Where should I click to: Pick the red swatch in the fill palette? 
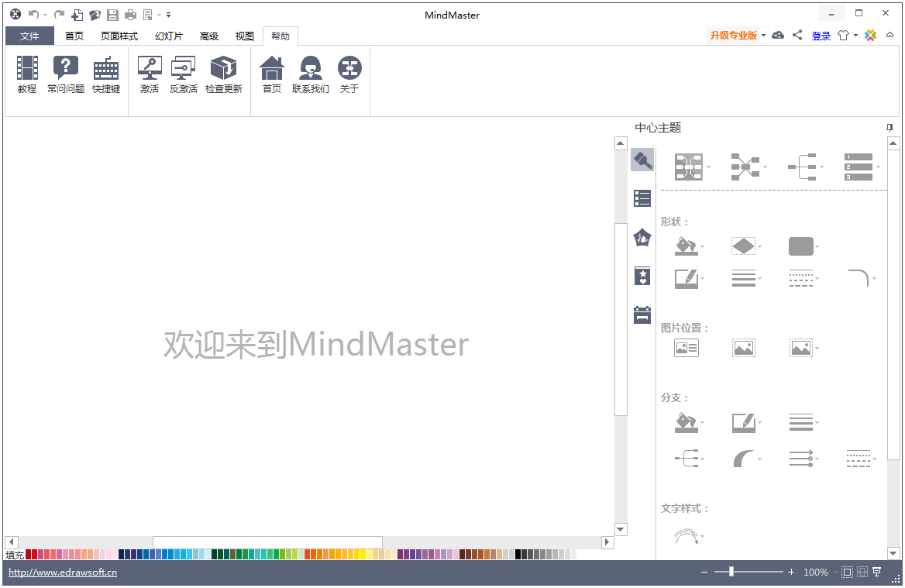[x=34, y=555]
